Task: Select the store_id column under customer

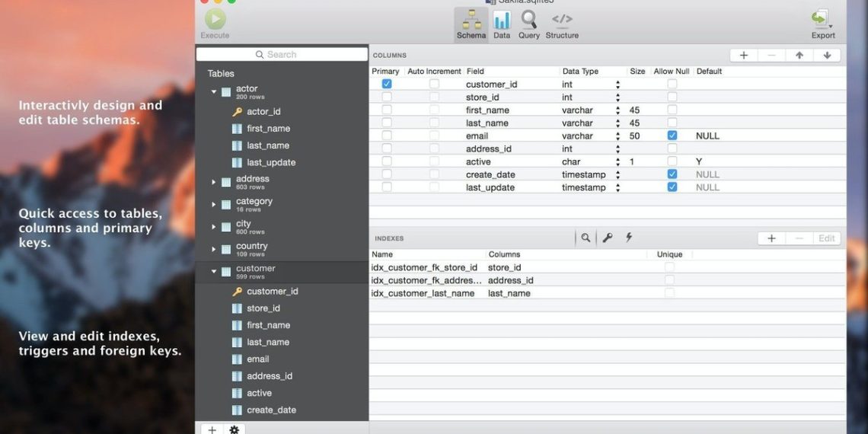Action: pos(263,308)
